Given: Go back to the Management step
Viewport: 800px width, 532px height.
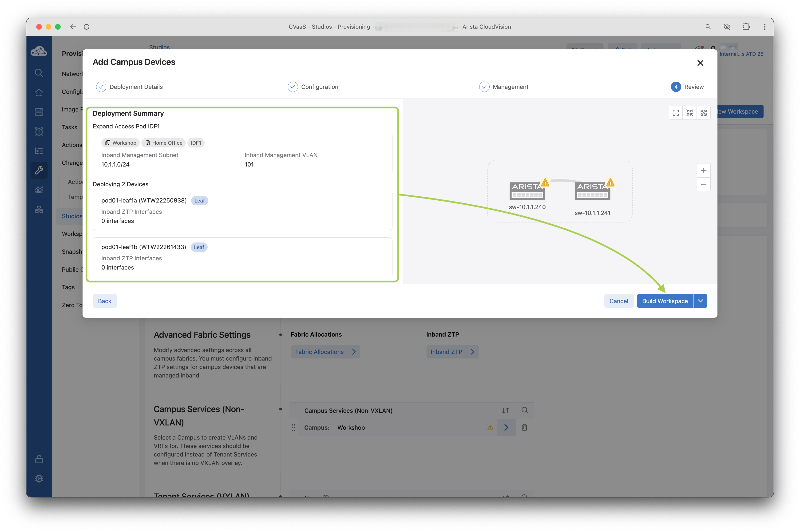Looking at the screenshot, I should pyautogui.click(x=104, y=301).
